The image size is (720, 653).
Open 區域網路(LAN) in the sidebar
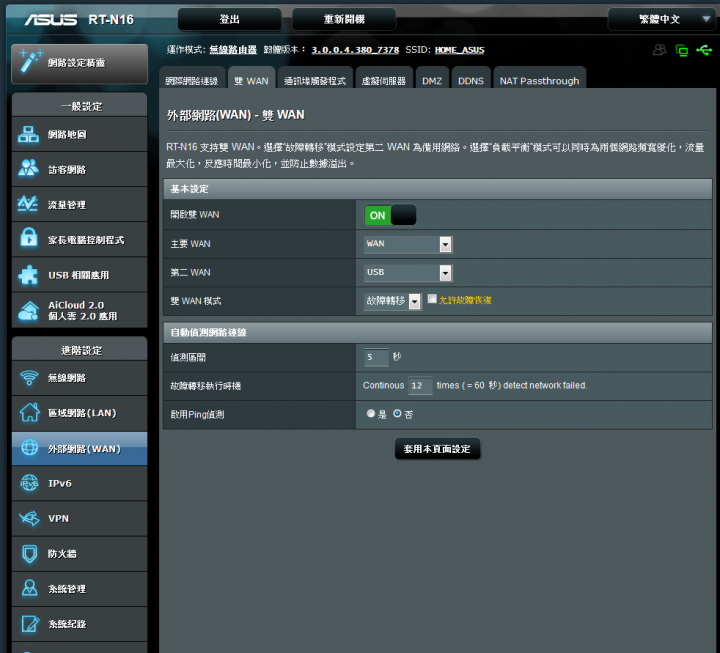(79, 413)
